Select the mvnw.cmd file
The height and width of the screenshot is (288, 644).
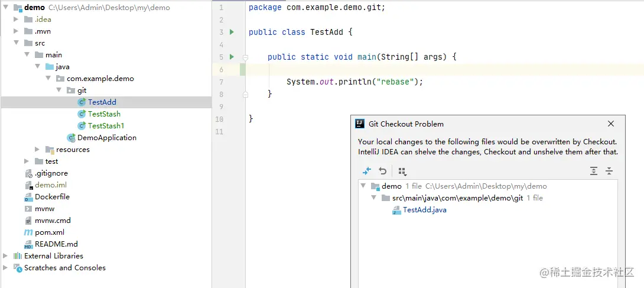(53, 221)
